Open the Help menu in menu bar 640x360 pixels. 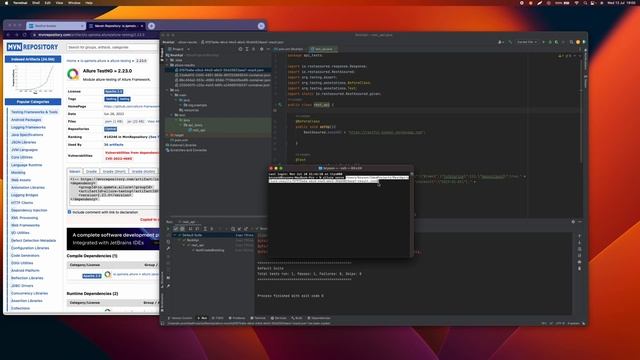click(89, 2)
